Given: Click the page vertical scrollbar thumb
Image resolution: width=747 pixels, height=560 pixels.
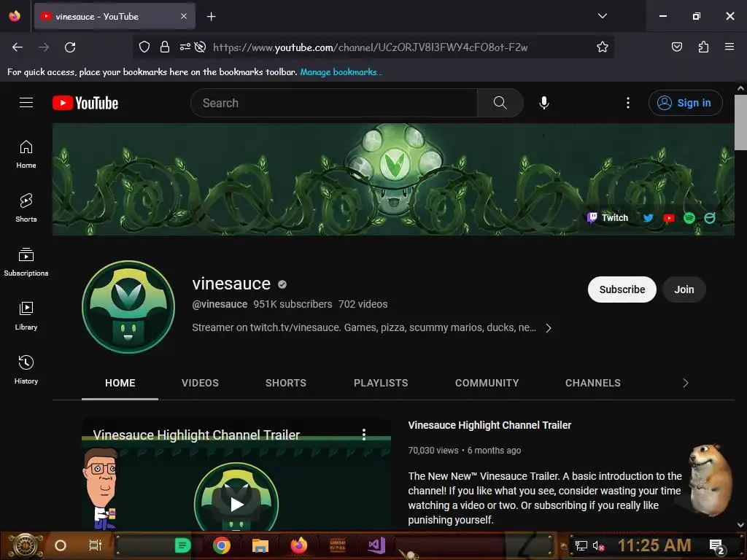Looking at the screenshot, I should tap(740, 122).
